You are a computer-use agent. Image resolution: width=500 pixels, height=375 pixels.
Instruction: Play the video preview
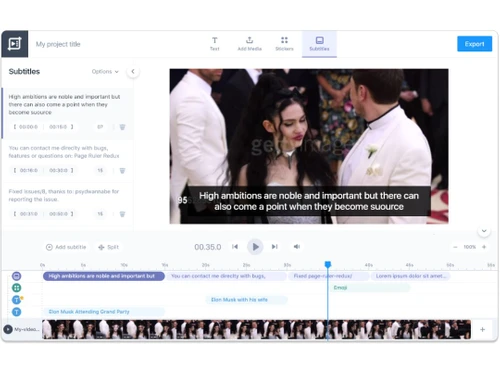point(255,247)
